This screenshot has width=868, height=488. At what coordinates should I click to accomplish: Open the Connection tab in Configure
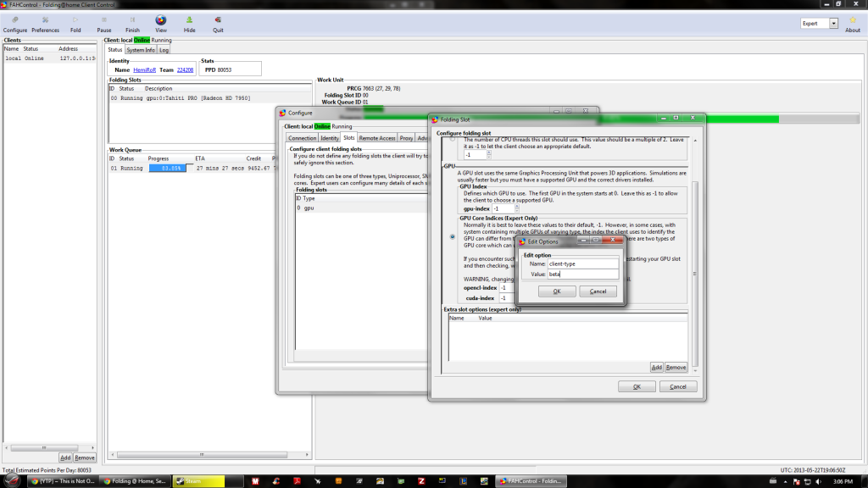[303, 138]
